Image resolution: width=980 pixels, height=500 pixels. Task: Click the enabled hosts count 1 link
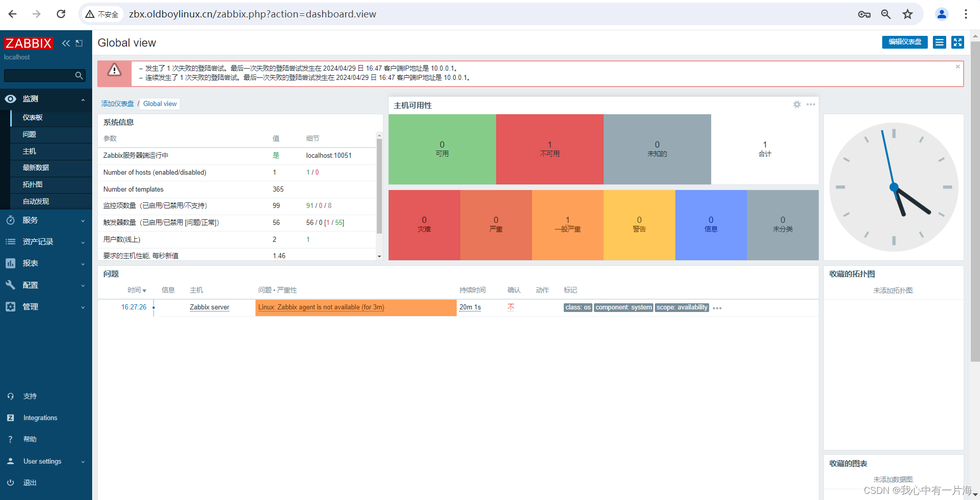pyautogui.click(x=308, y=172)
